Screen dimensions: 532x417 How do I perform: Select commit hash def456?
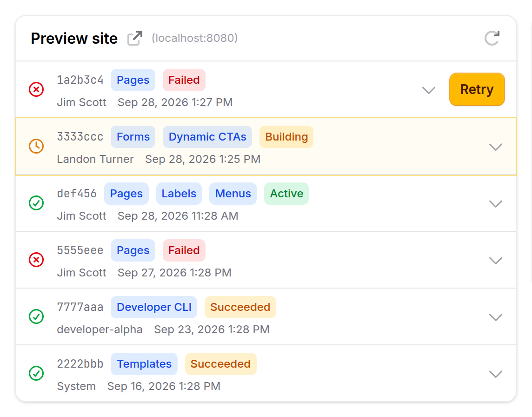[x=77, y=193]
